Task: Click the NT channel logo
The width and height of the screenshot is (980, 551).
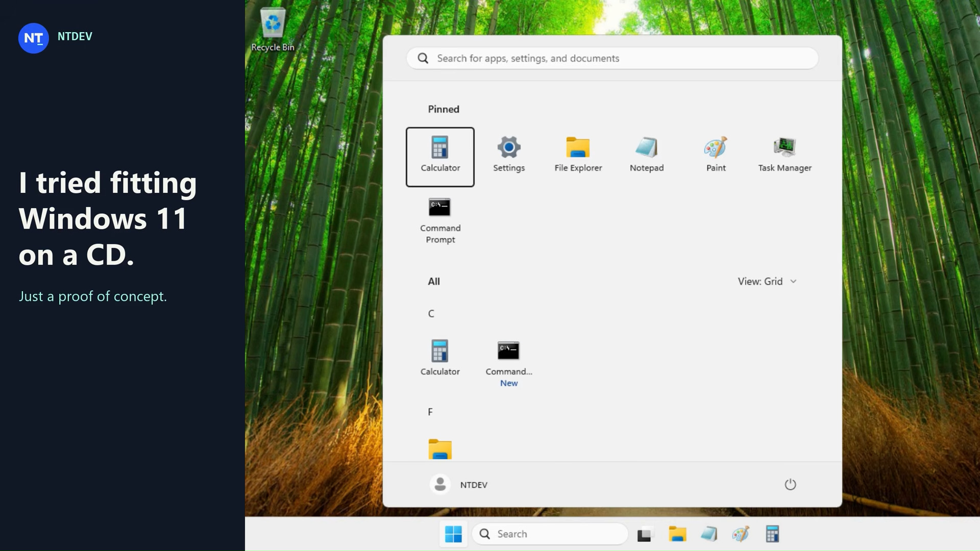Action: coord(34,38)
